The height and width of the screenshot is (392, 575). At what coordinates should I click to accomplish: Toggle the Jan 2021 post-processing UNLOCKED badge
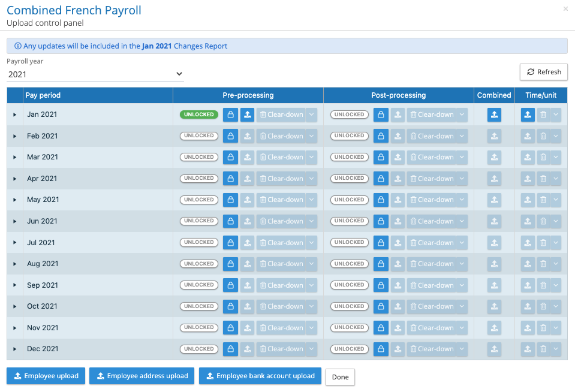click(x=349, y=114)
